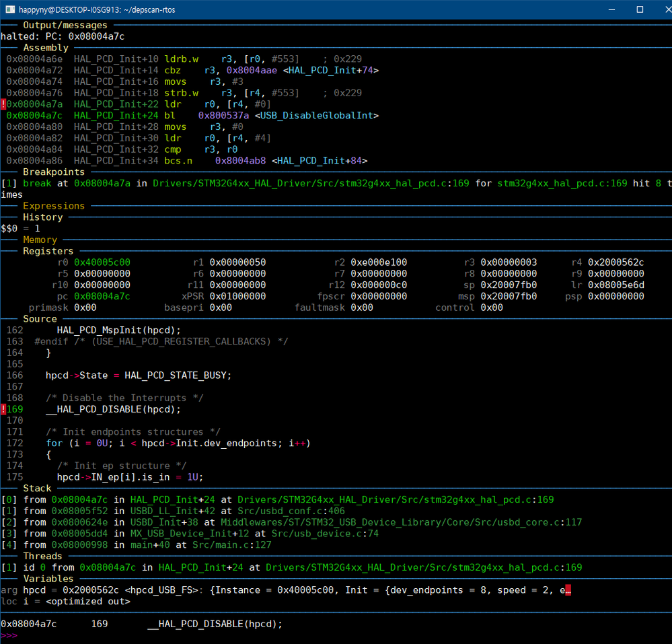Click the terminal app icon in title bar
The width and height of the screenshot is (672, 644).
pyautogui.click(x=10, y=9)
